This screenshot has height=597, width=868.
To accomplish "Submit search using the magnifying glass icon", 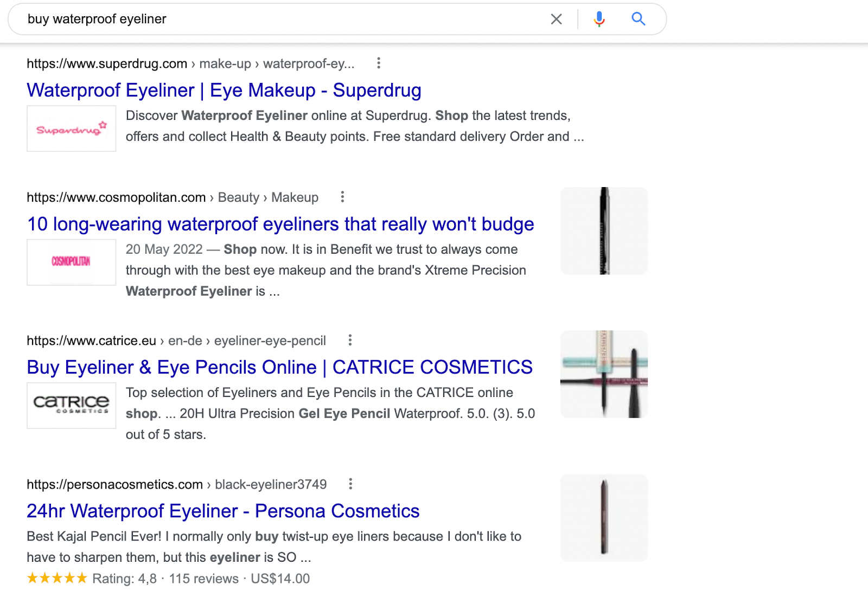I will click(x=639, y=20).
